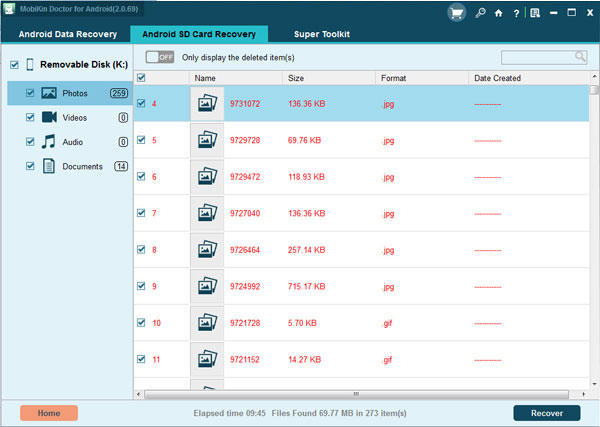Click the vertical scrollbar up arrow

point(594,76)
